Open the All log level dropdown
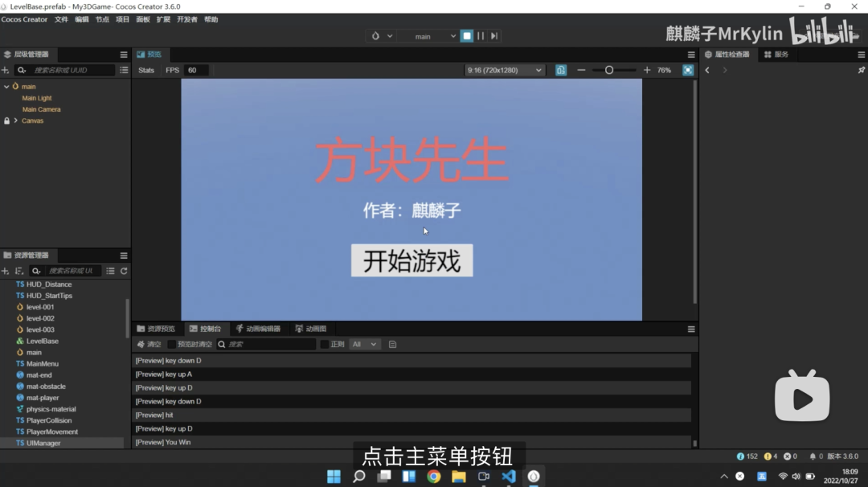868x487 pixels. pyautogui.click(x=366, y=344)
